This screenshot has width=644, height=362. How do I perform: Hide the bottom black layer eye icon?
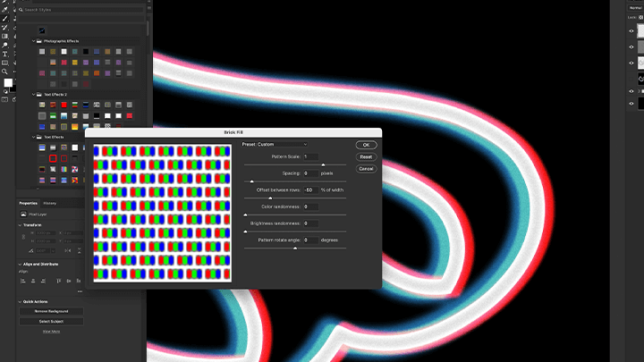pyautogui.click(x=631, y=104)
